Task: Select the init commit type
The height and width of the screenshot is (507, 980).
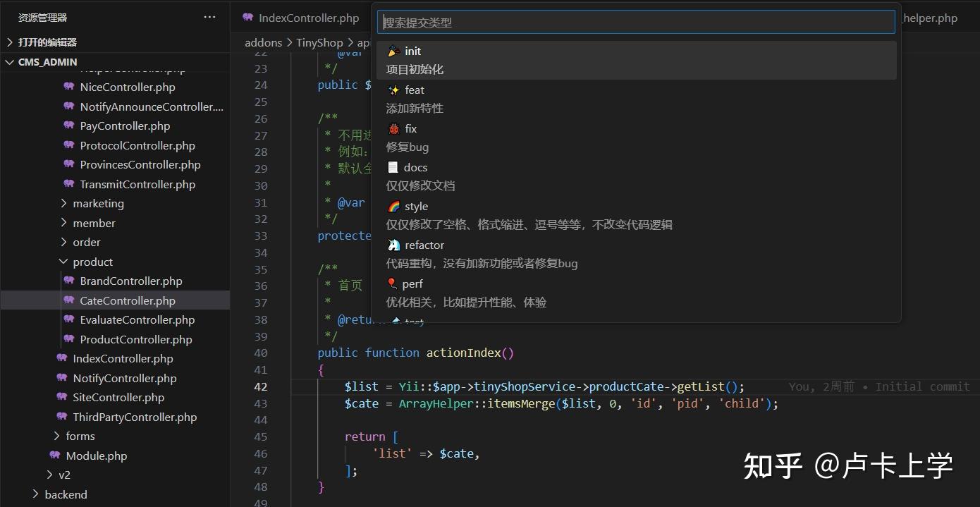Action: (x=637, y=60)
